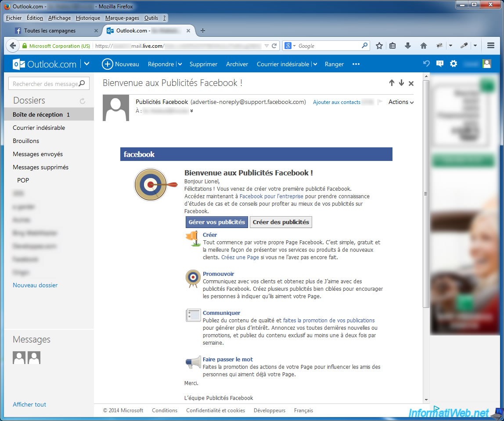Click the Ranger button

(334, 64)
